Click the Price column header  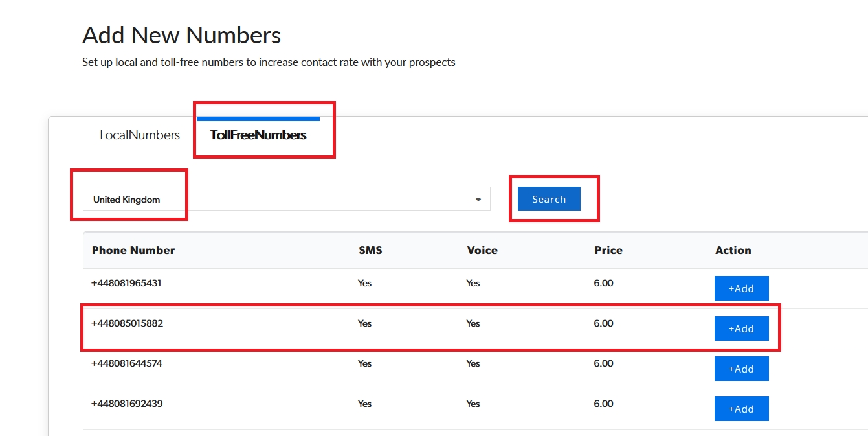click(608, 251)
